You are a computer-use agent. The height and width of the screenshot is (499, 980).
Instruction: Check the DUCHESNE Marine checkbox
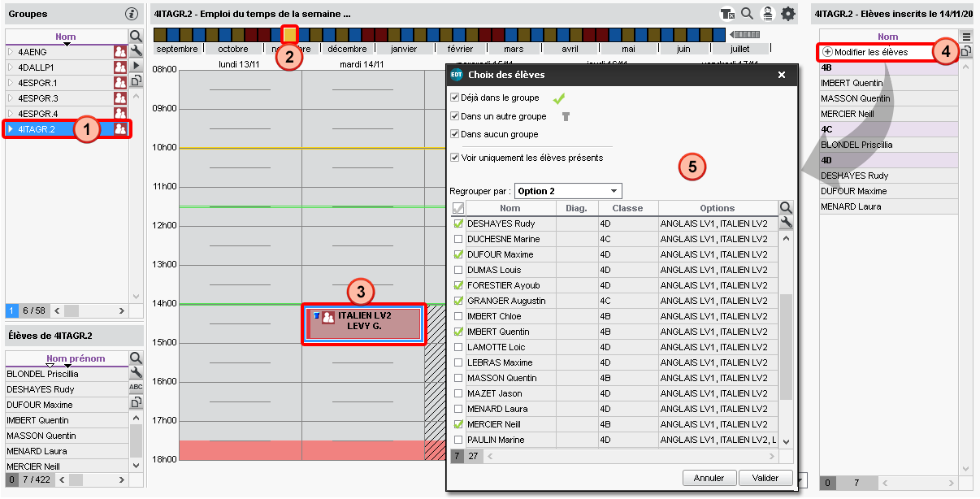(x=458, y=239)
